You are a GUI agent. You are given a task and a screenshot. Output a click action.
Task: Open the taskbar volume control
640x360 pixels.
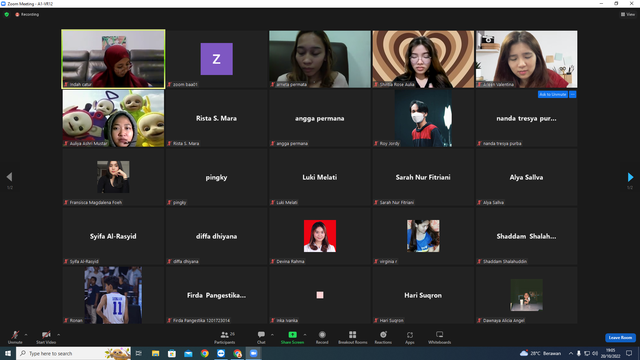[595, 353]
